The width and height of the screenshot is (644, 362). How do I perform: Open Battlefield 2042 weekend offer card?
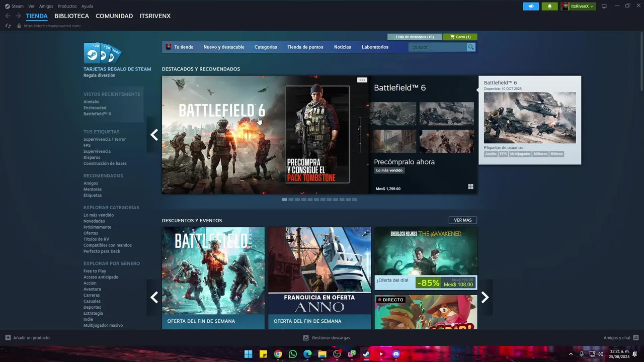[x=213, y=278]
